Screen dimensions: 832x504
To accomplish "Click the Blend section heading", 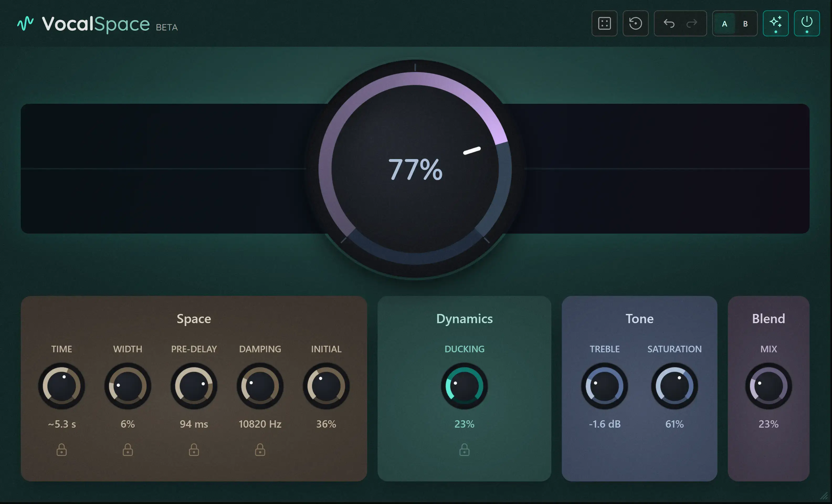I will 768,319.
